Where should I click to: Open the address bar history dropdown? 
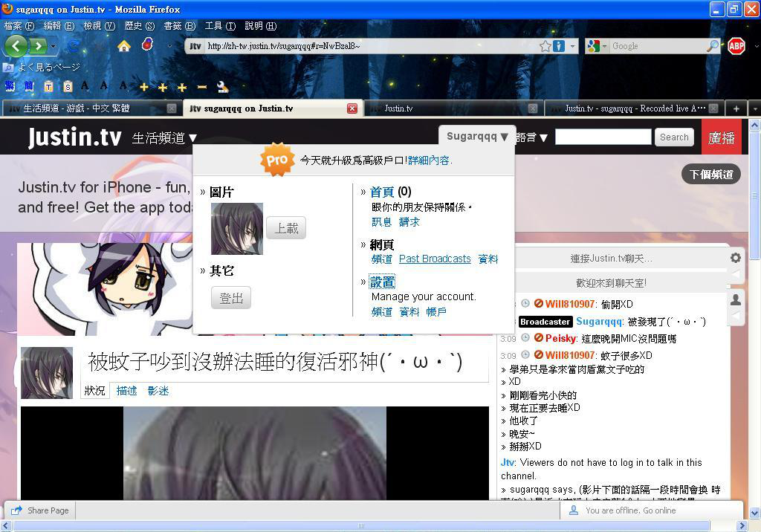tap(573, 46)
